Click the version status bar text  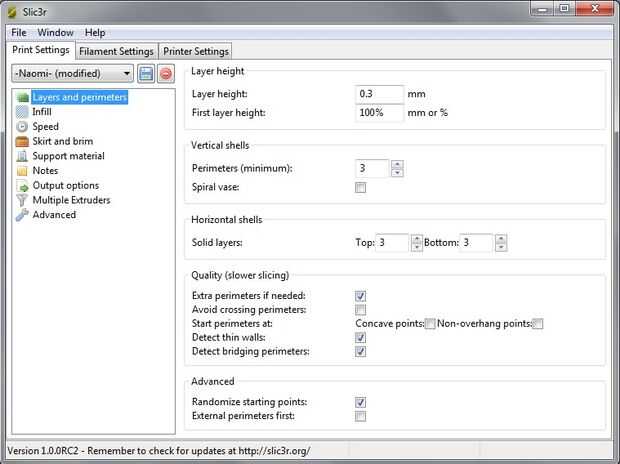click(159, 451)
